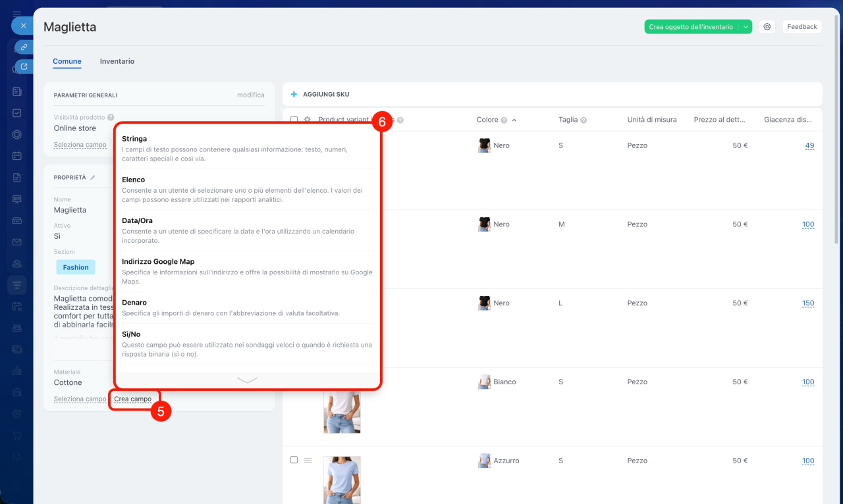
Task: Tick the select-all checkbox in the table header
Action: point(294,120)
